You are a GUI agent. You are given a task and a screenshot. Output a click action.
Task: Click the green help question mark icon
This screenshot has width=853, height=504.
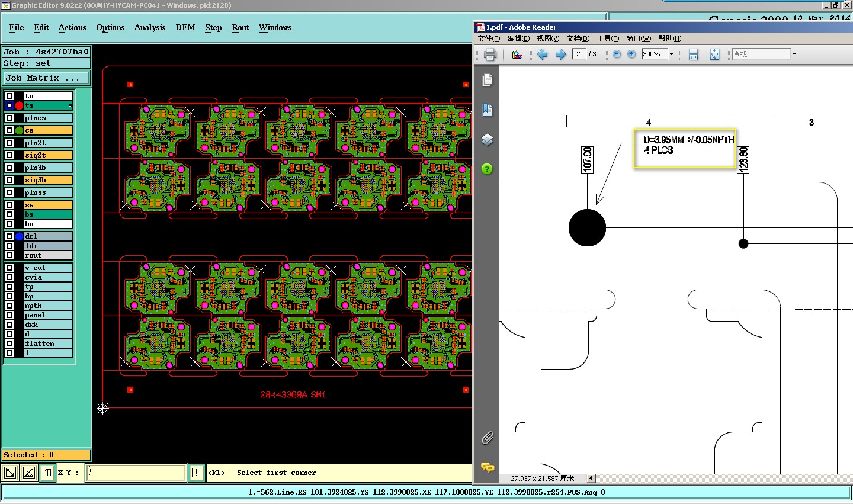click(x=487, y=169)
